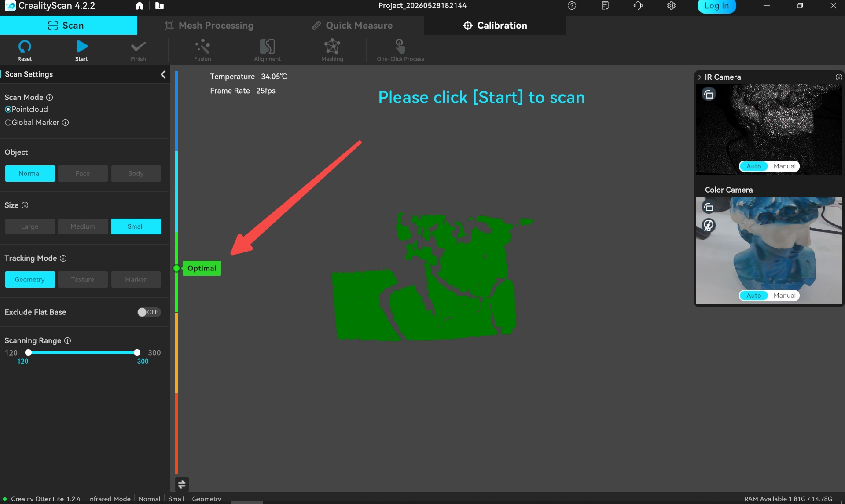Select Geometry tracking mode

[30, 280]
